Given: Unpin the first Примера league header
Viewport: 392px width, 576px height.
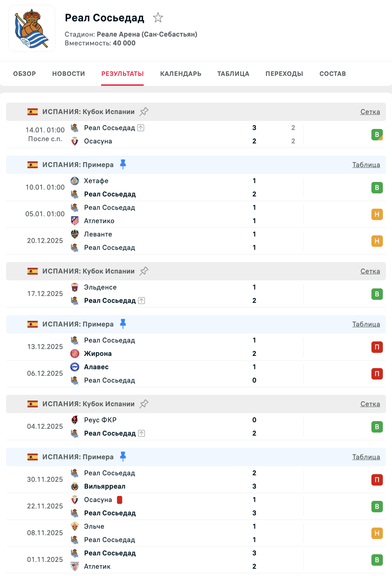Looking at the screenshot, I should pos(123,164).
